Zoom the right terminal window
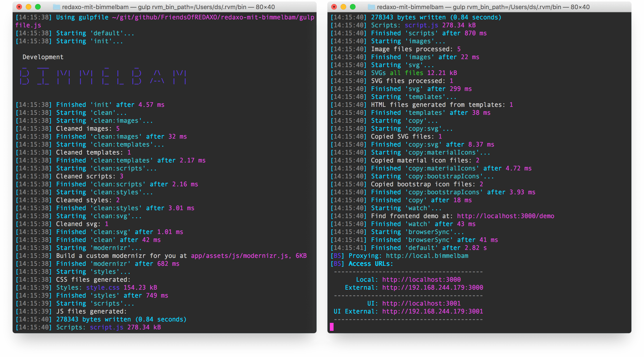Viewport: 644px width, 357px height. click(x=353, y=7)
